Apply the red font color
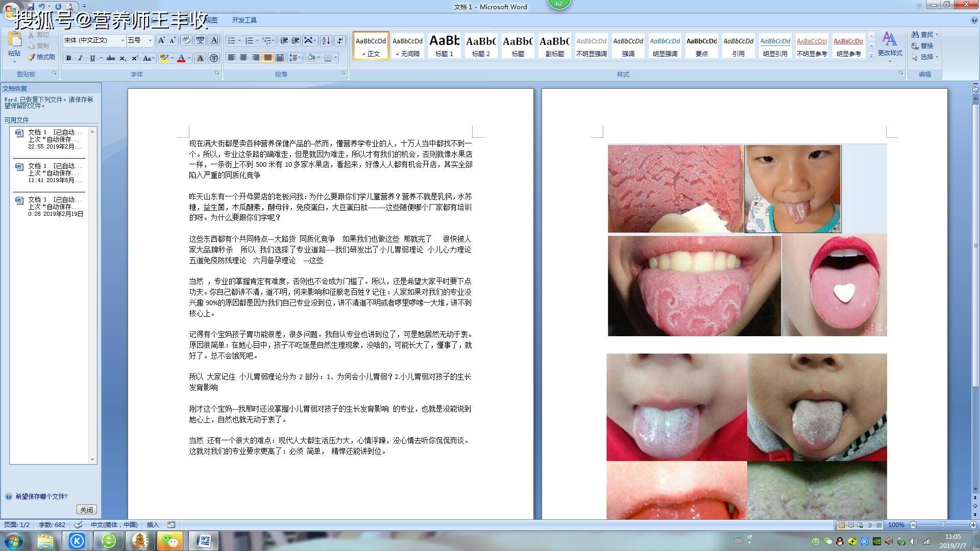980x551 pixels. (x=181, y=58)
